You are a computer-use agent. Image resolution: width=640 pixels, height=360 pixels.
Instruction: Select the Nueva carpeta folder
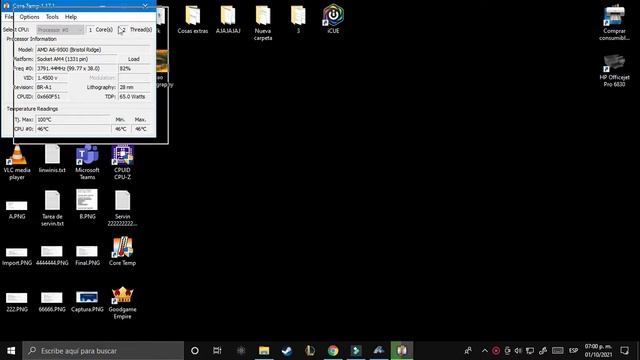click(x=263, y=23)
